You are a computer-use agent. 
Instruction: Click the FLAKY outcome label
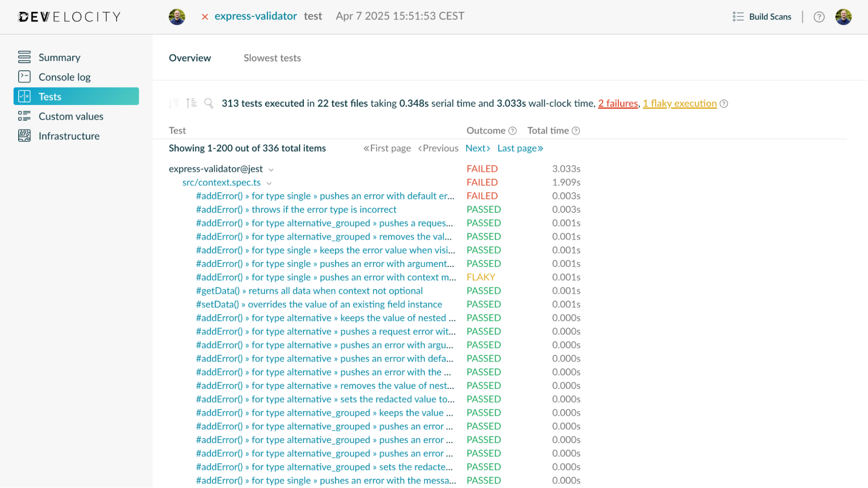pos(481,277)
